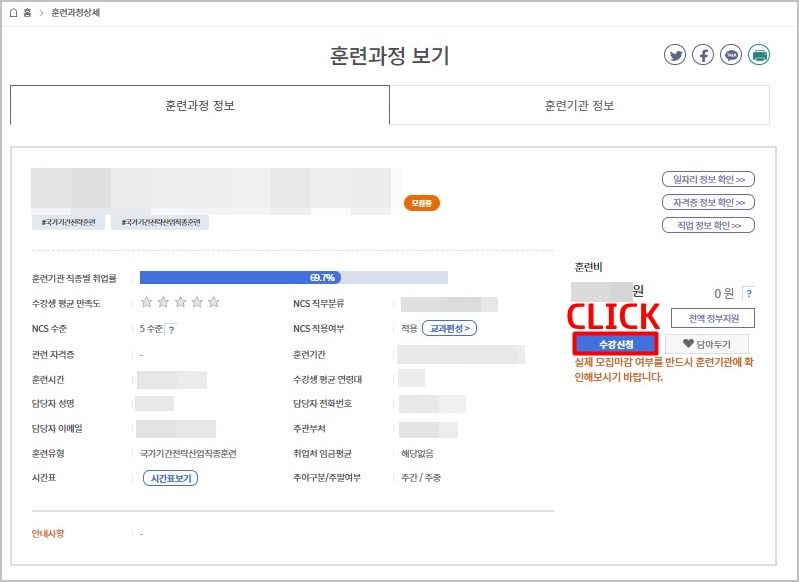Switch to the 훈련과정 정보 tab
Image resolution: width=799 pixels, height=582 pixels.
(200, 105)
